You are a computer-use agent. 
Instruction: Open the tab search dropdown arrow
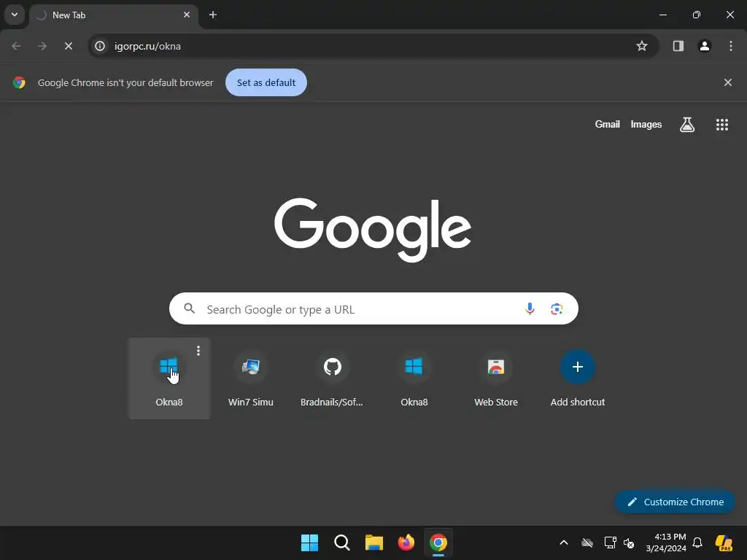click(x=15, y=15)
